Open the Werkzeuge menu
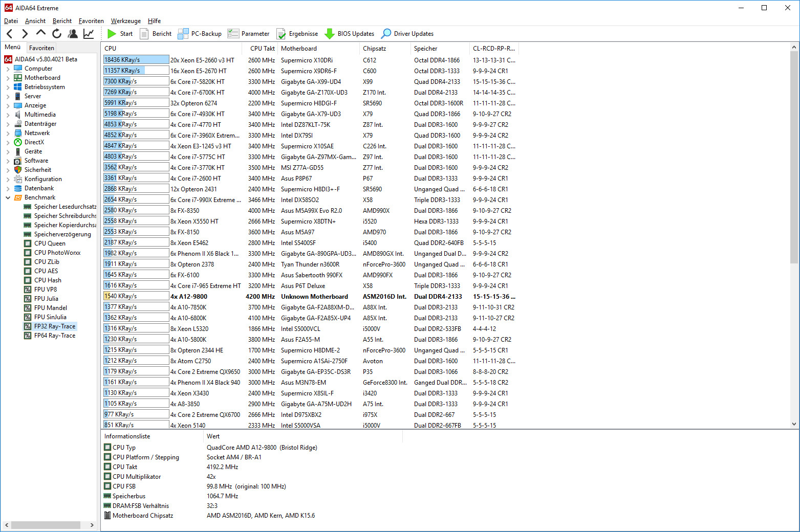 point(126,21)
